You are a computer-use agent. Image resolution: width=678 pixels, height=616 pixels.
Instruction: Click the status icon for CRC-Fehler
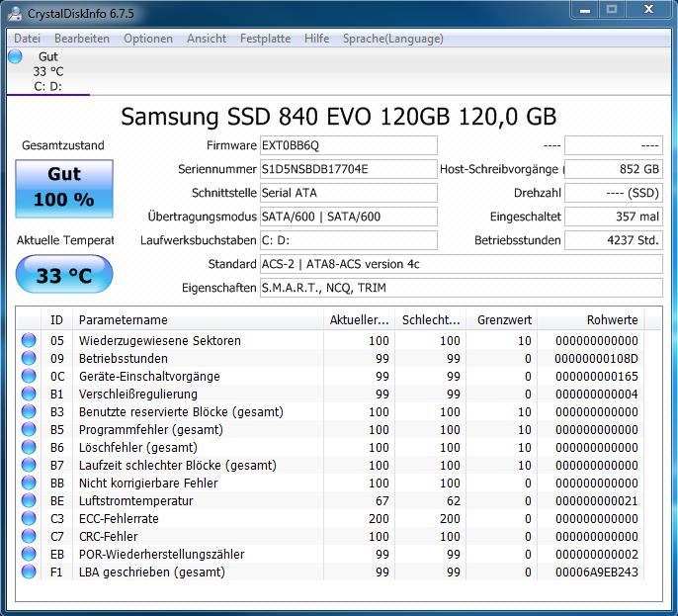pos(29,536)
